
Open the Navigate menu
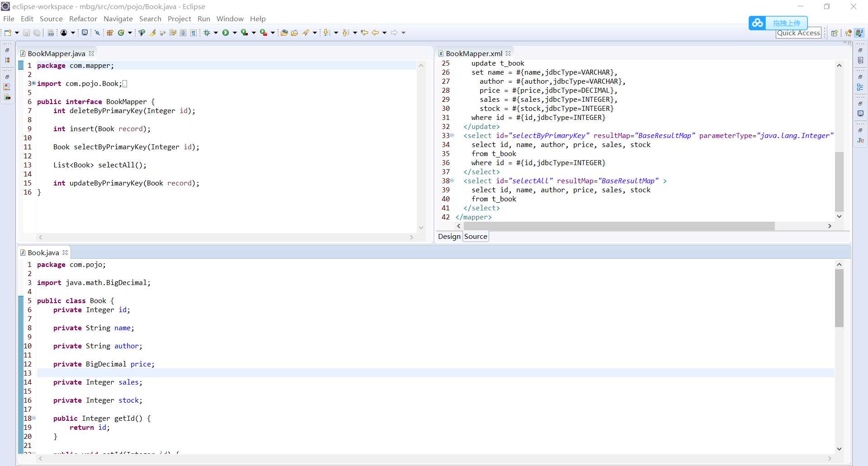118,19
